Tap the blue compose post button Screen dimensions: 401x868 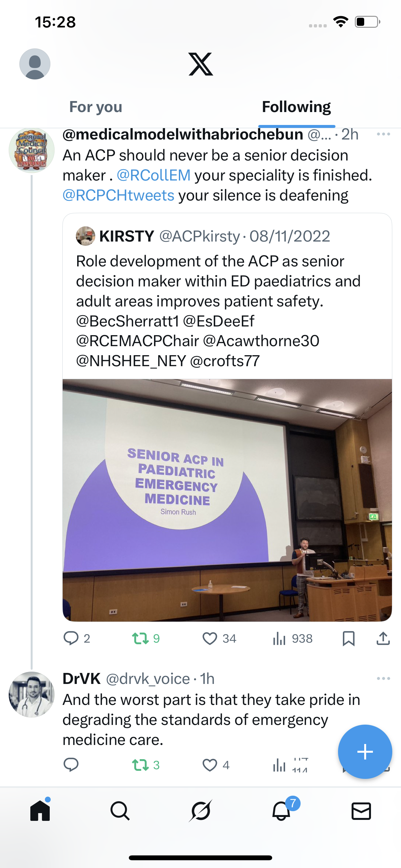click(x=365, y=751)
